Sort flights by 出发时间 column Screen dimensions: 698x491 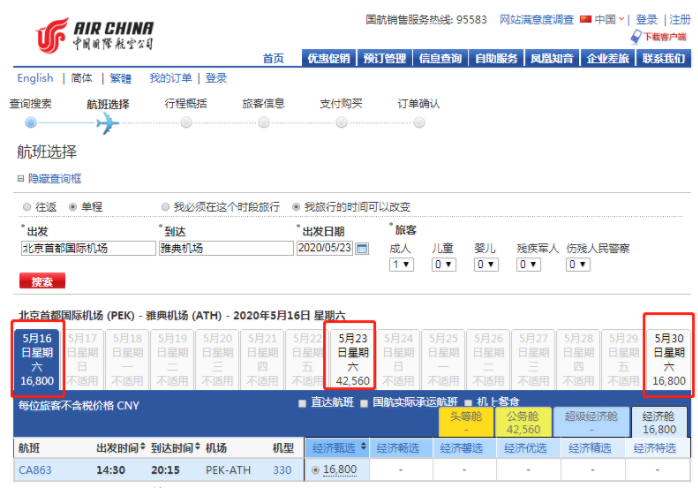(x=143, y=446)
